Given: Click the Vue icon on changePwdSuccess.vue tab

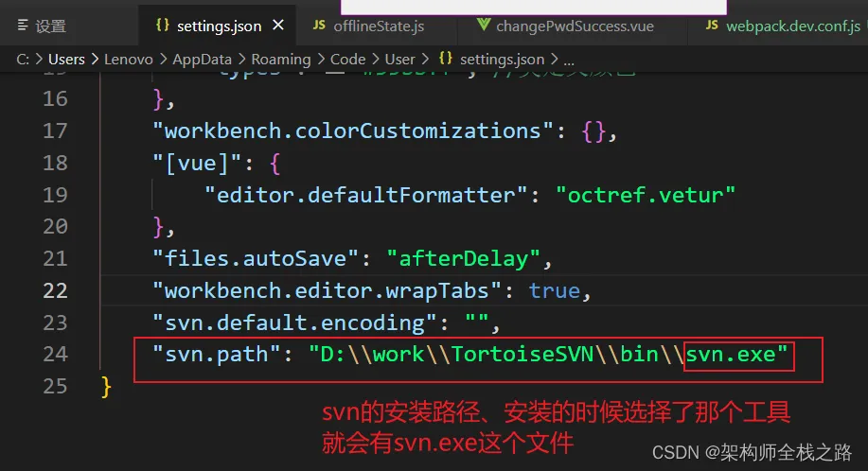Looking at the screenshot, I should click(484, 25).
